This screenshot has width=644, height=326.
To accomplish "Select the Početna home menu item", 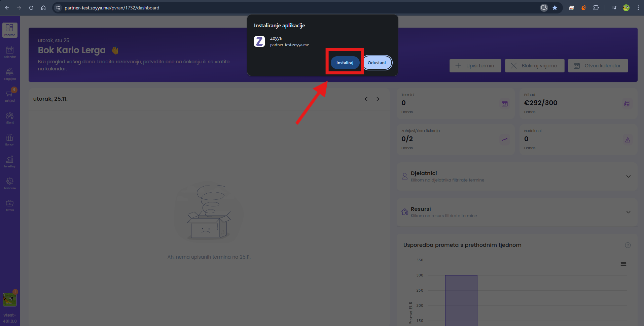I will pos(10,30).
